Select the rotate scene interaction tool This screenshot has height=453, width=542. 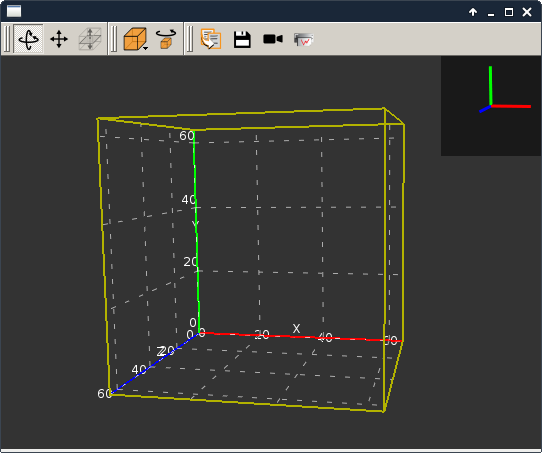[28, 39]
